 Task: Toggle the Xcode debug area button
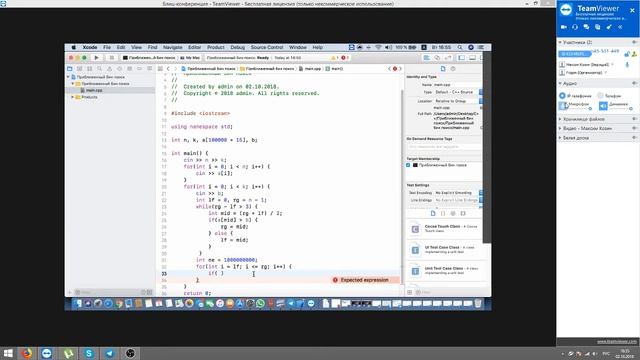coord(472,58)
